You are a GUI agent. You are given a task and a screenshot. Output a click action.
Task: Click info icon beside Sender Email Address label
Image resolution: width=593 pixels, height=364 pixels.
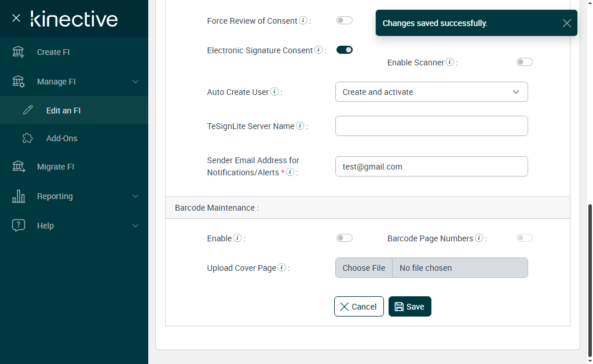(290, 172)
